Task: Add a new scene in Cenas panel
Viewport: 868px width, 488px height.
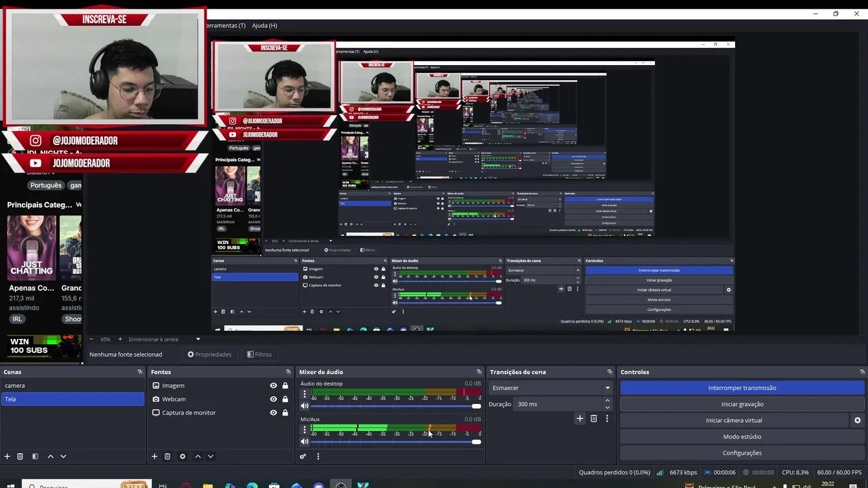Action: tap(7, 456)
